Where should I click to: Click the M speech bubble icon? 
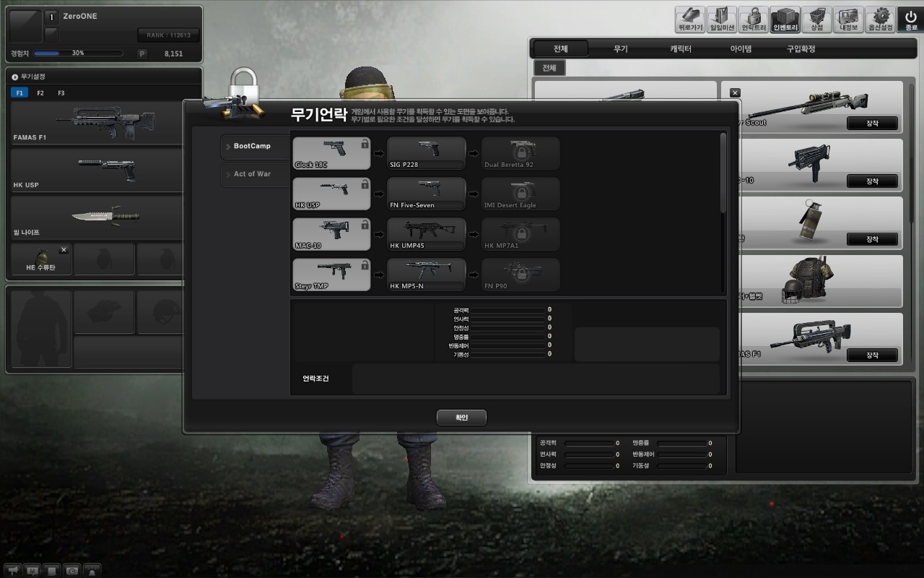pyautogui.click(x=32, y=570)
